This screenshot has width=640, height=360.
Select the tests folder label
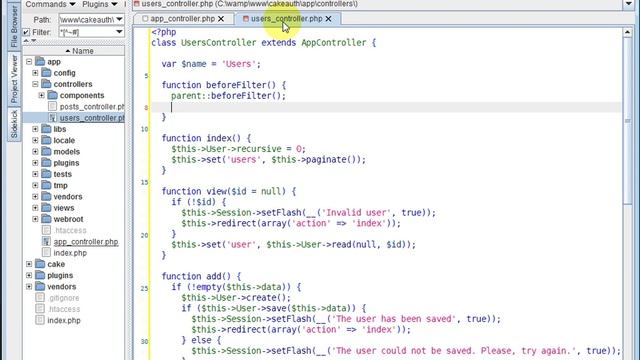62,174
